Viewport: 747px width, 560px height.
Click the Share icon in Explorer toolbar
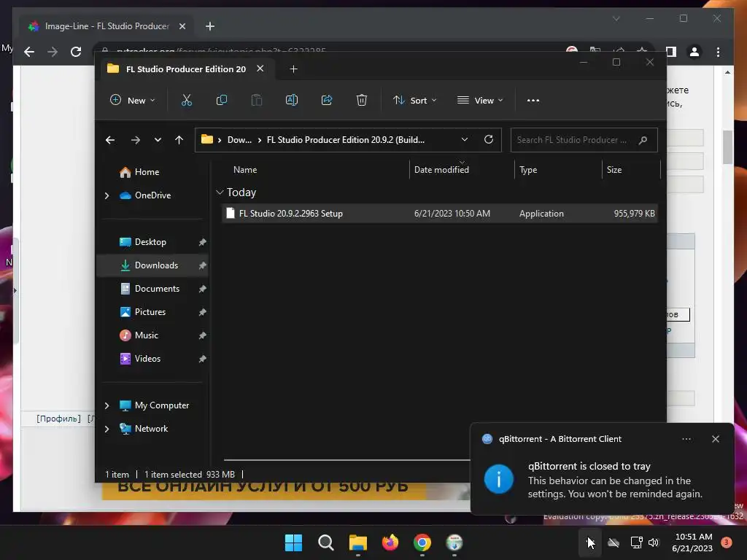tap(327, 100)
